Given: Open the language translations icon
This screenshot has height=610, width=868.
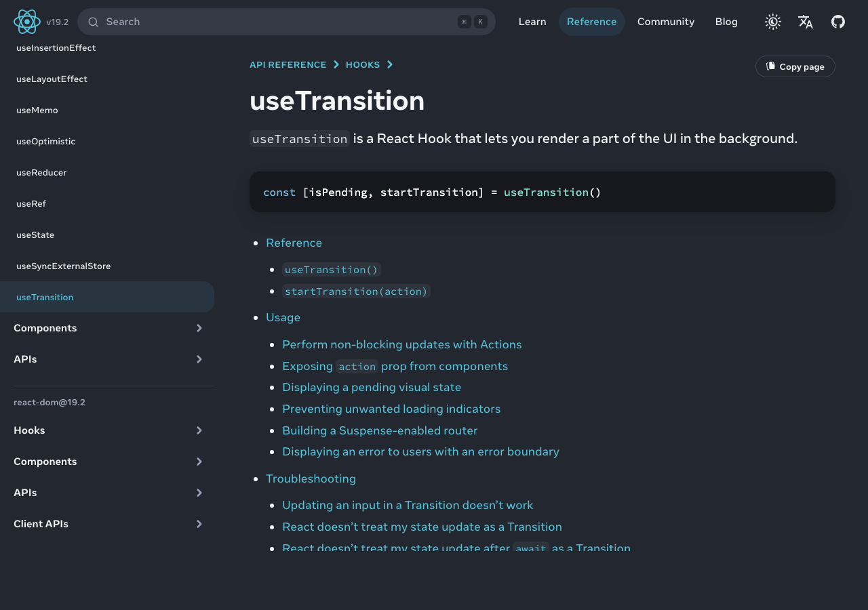Looking at the screenshot, I should click(x=805, y=22).
